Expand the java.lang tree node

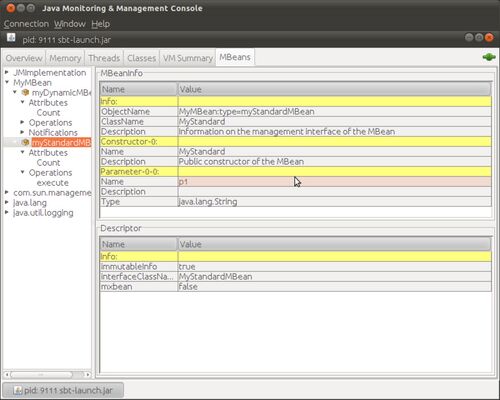7,202
